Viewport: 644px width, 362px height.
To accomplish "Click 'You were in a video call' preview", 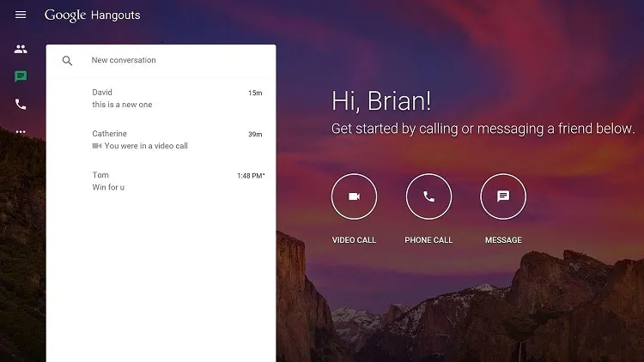I will point(146,146).
